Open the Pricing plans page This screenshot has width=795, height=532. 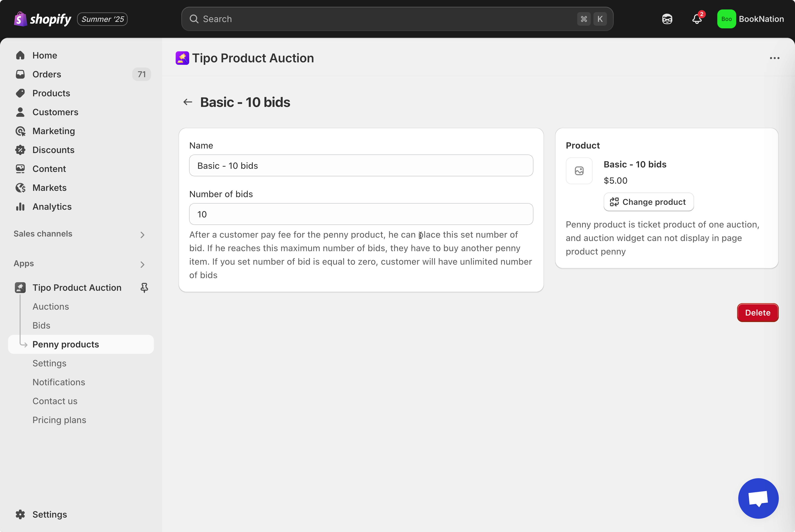pos(59,420)
